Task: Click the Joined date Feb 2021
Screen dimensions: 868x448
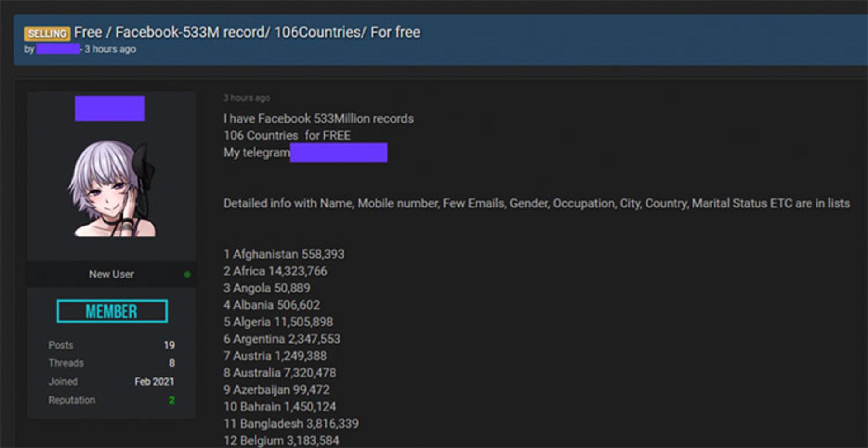Action: [x=154, y=382]
